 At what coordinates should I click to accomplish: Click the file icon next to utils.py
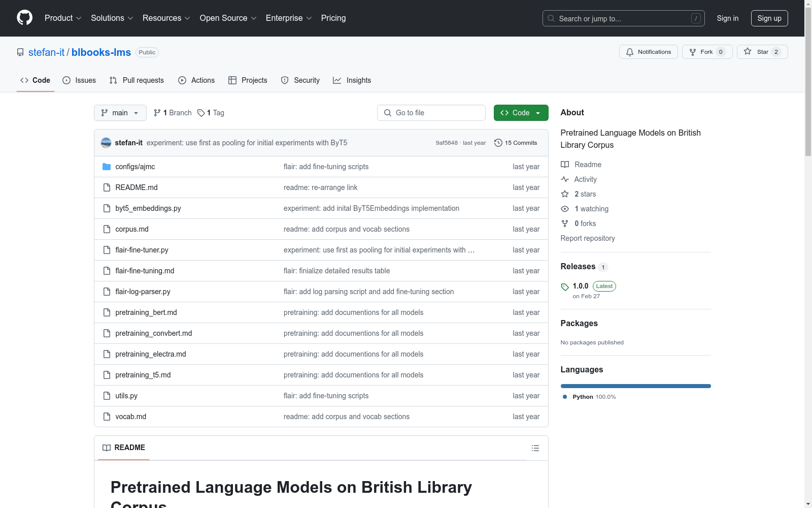[107, 396]
